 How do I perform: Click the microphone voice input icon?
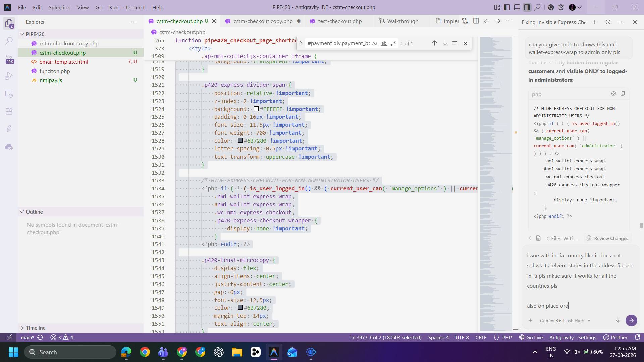click(618, 320)
